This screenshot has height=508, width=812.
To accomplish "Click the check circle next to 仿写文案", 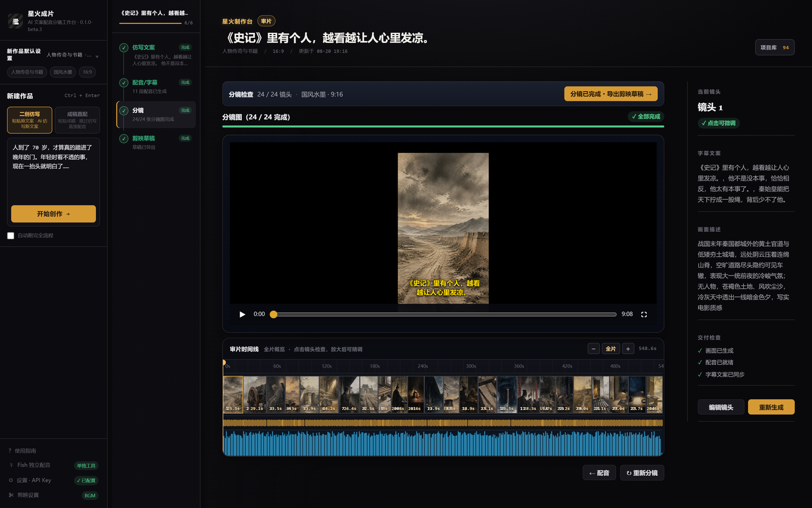I will 124,47.
